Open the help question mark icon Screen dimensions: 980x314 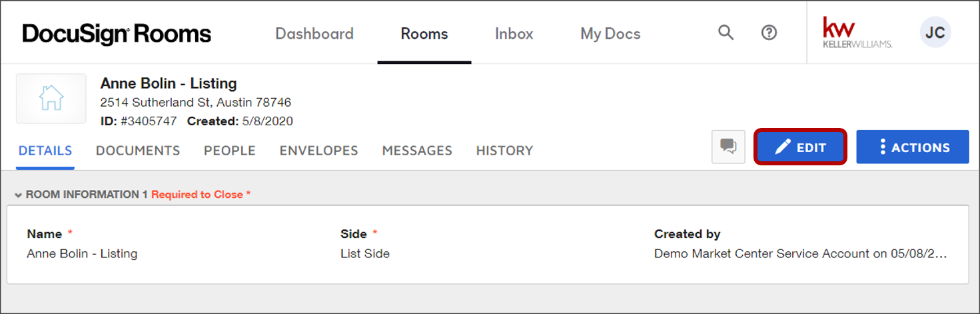click(x=769, y=33)
